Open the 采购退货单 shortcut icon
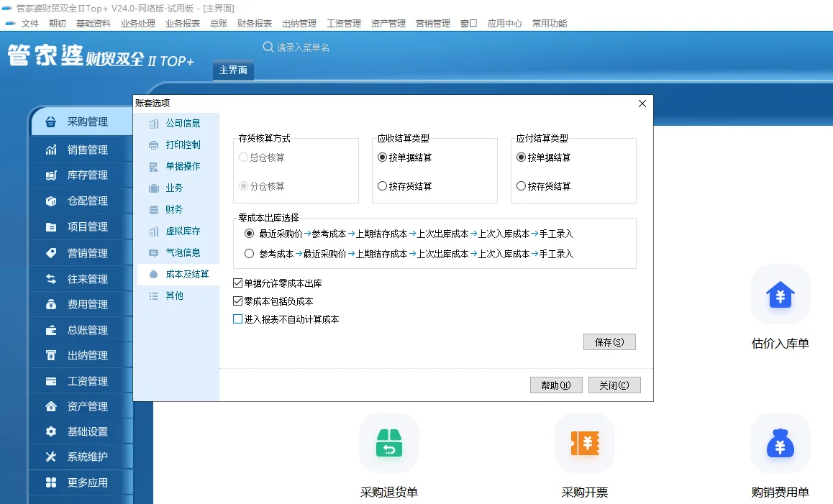The height and width of the screenshot is (504, 833). coord(389,443)
